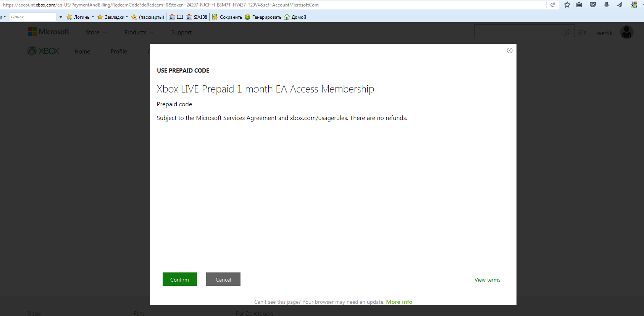The image size is (644, 316).
Task: Click the werfik account name
Action: click(x=605, y=33)
